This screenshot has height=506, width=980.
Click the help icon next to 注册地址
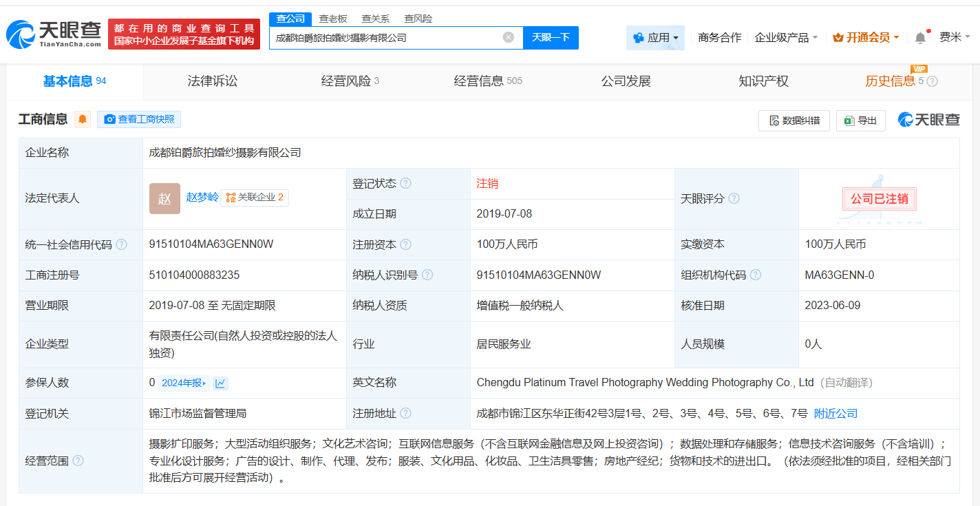[406, 413]
